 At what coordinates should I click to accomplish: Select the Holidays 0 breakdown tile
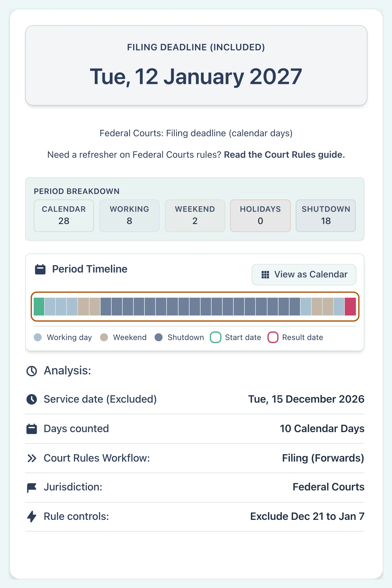260,215
